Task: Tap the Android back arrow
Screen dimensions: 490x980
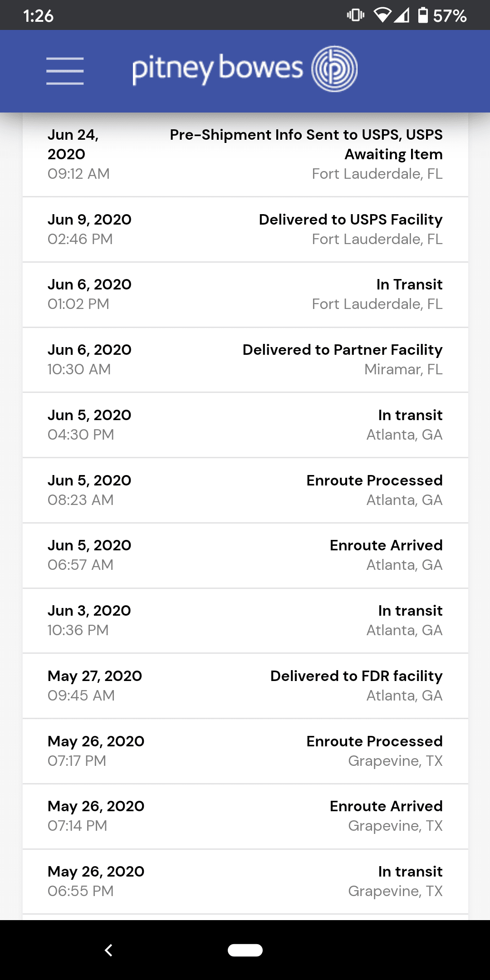Action: pyautogui.click(x=108, y=950)
